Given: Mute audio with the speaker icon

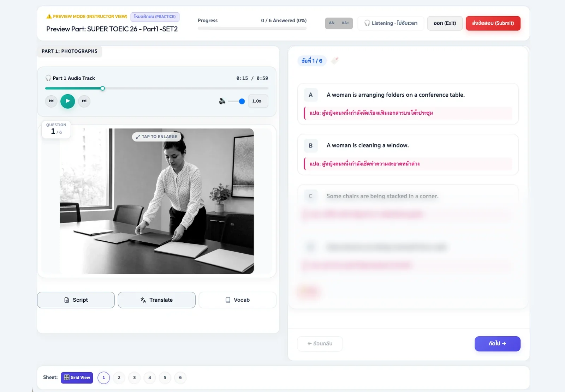Looking at the screenshot, I should [x=222, y=101].
